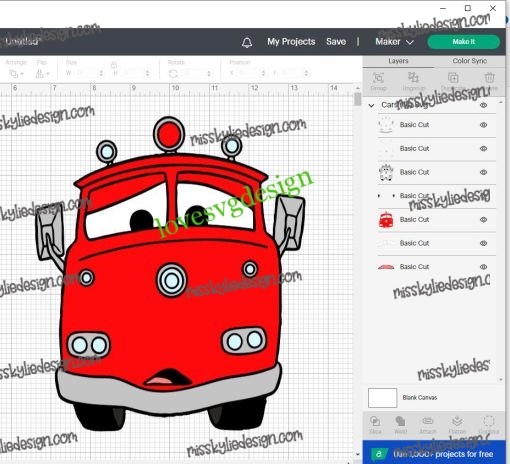Hide the second Basic Cut layer
The width and height of the screenshot is (510, 464).
(483, 149)
